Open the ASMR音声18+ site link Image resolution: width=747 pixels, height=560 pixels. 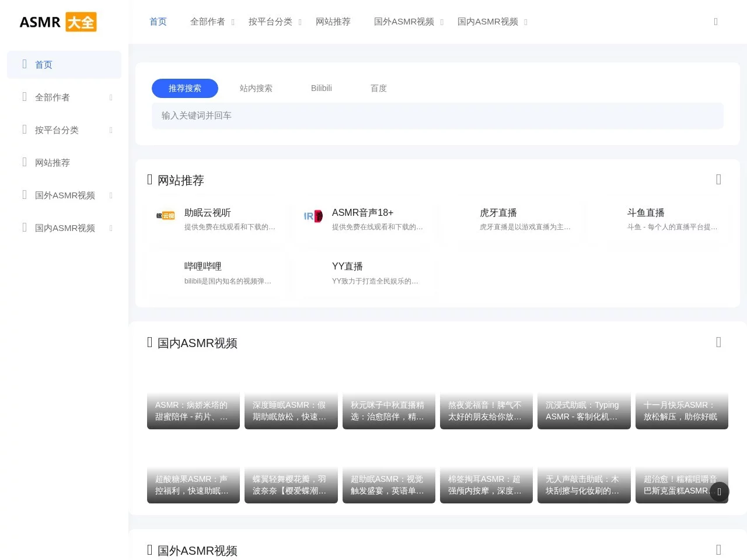click(x=364, y=219)
